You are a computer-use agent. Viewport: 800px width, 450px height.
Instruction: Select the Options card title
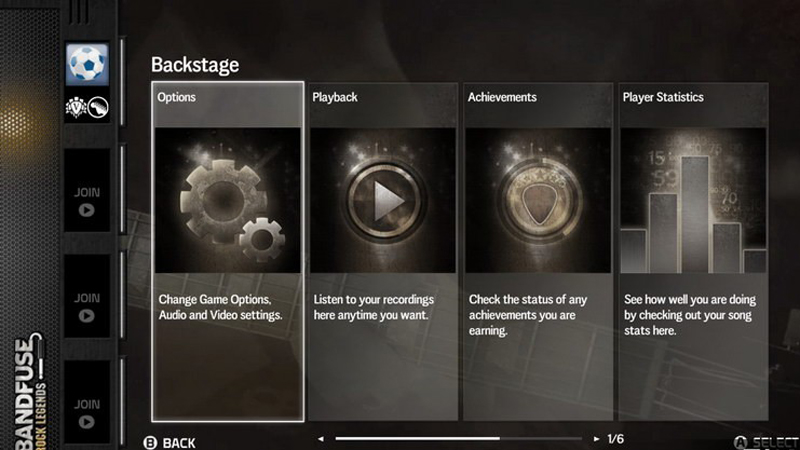(x=177, y=97)
